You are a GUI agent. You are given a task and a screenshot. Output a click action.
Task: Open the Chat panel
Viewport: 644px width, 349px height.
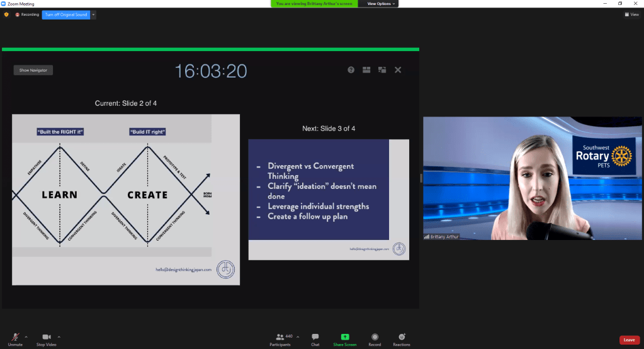click(315, 339)
